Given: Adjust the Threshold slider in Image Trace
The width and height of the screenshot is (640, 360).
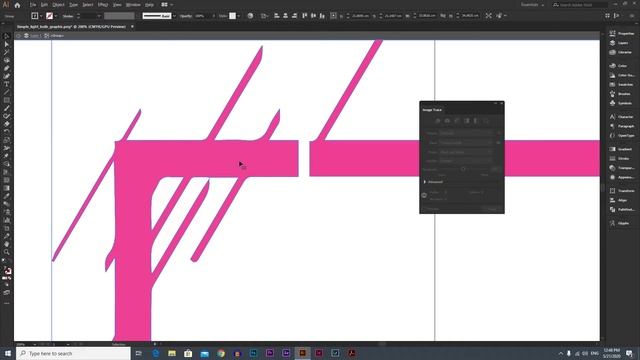Looking at the screenshot, I should (x=463, y=169).
